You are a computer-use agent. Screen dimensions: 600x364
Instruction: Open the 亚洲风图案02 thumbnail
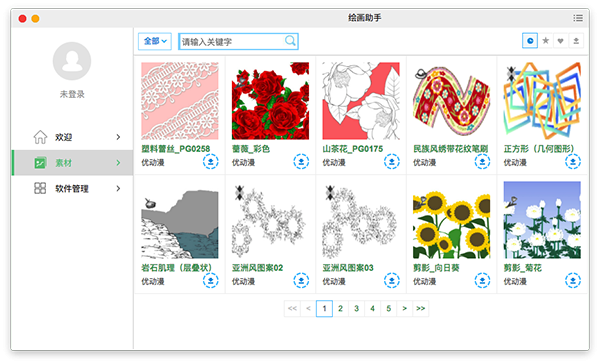270,220
